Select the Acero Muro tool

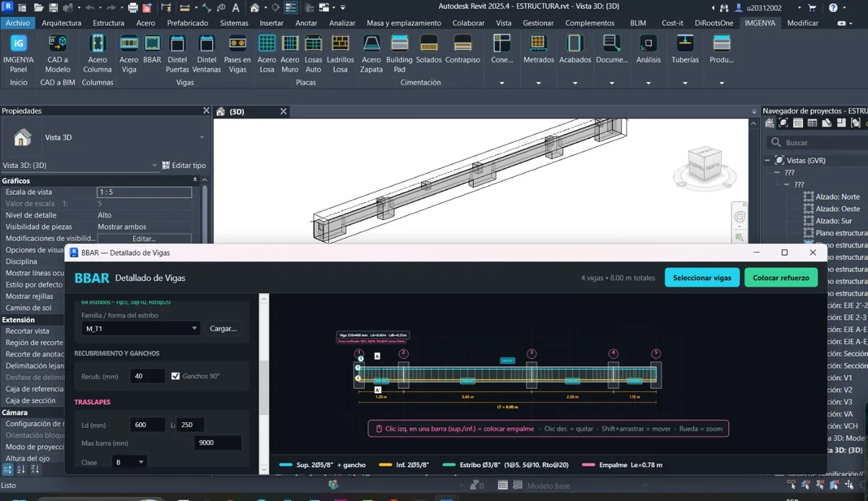pos(290,54)
